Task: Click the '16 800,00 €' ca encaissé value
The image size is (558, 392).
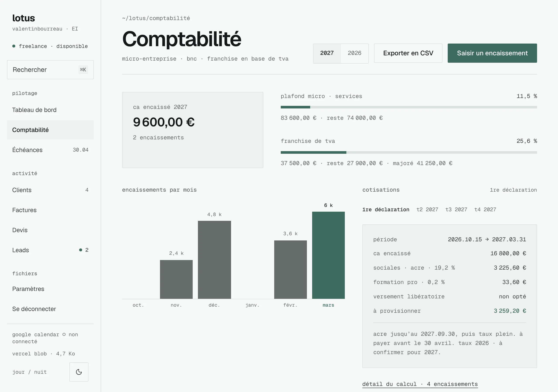Action: [x=508, y=253]
